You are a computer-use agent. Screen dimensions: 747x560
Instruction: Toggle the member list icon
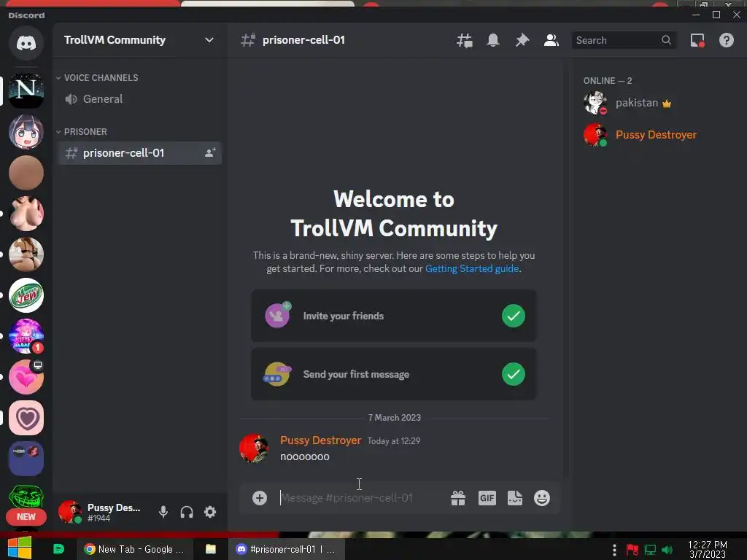coord(551,41)
